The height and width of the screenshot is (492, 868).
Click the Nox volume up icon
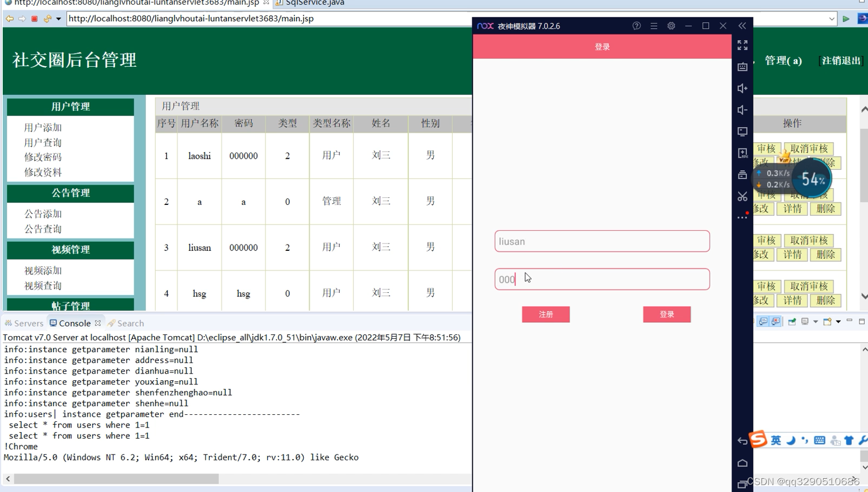742,88
